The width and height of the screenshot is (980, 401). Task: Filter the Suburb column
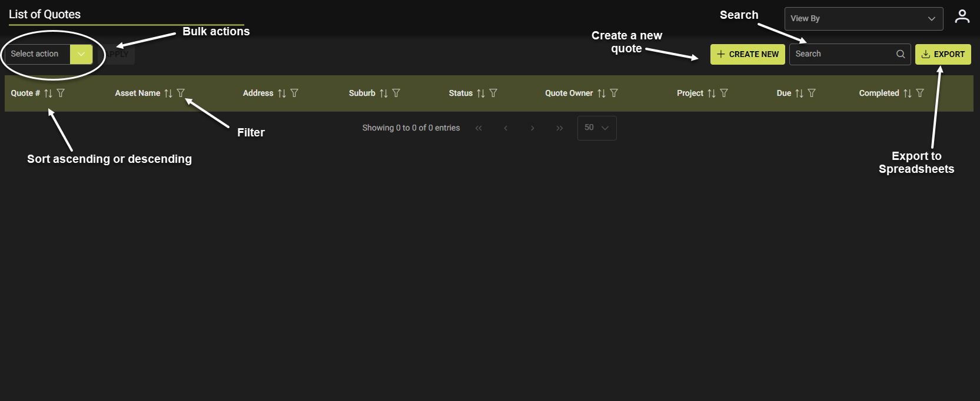[396, 93]
